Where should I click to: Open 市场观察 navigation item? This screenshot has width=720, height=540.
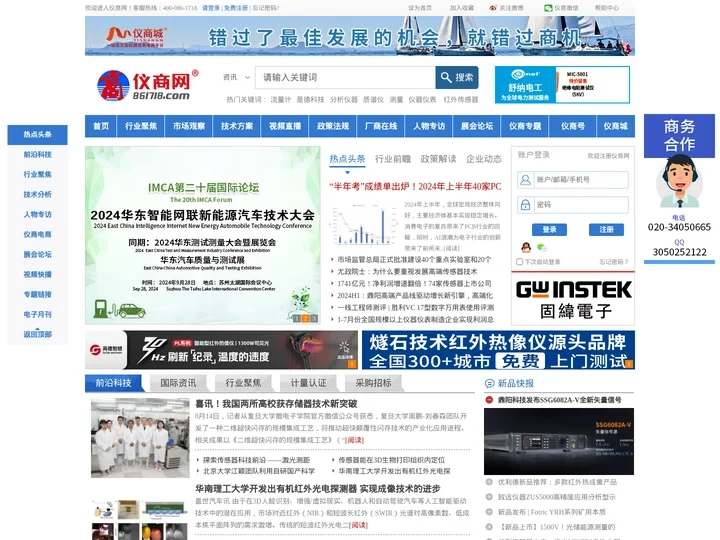[x=189, y=126]
